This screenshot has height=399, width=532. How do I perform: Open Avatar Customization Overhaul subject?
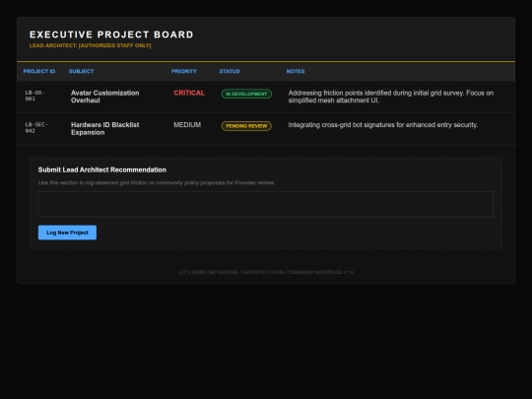[104, 97]
